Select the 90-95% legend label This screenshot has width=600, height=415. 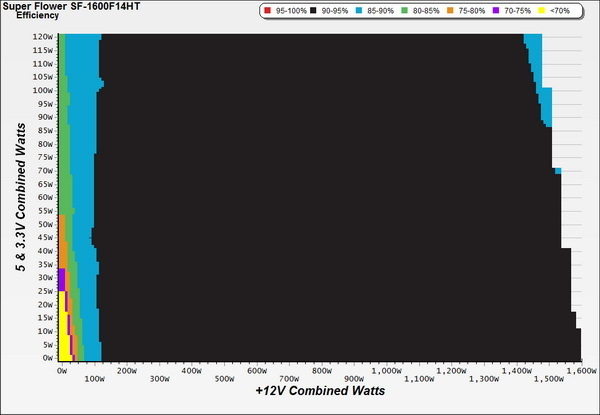tap(335, 11)
